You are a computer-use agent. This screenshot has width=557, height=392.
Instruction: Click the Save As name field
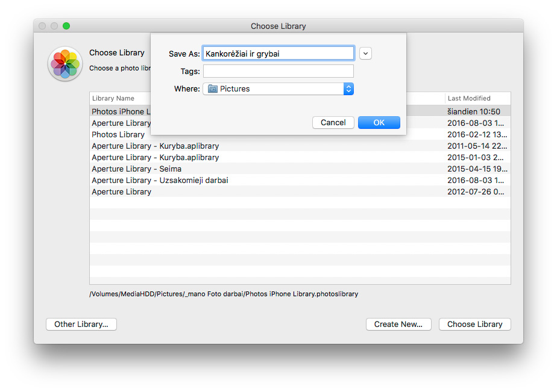[278, 54]
